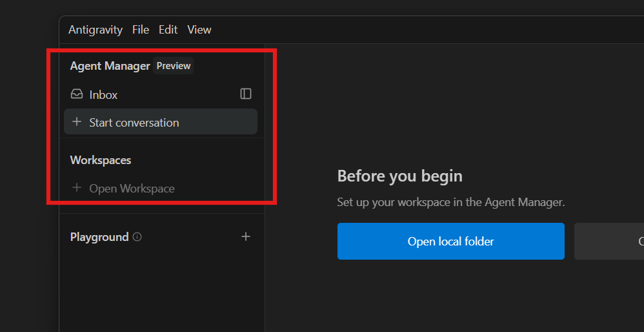Open the File menu
This screenshot has width=644, height=332.
[x=141, y=30]
